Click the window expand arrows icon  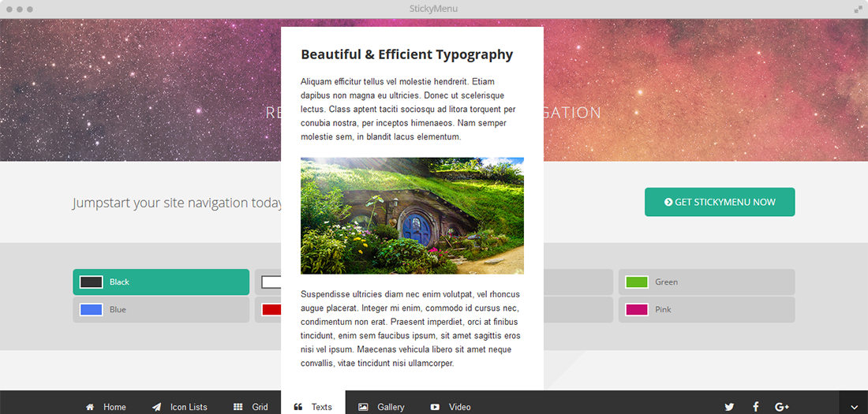pos(858,9)
